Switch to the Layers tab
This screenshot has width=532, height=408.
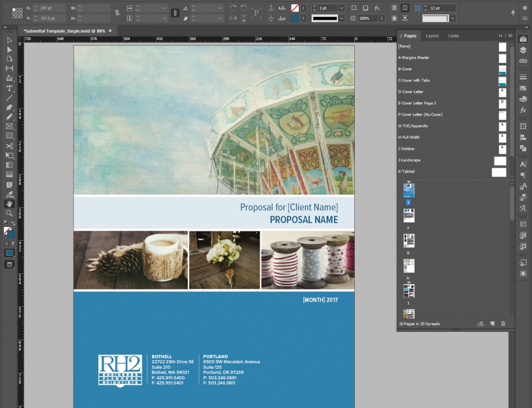432,36
